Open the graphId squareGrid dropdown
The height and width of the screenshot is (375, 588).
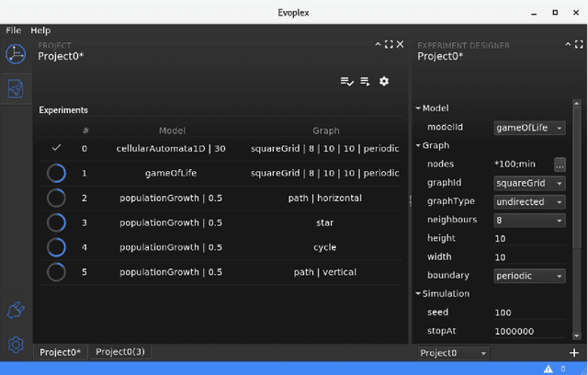[529, 184]
